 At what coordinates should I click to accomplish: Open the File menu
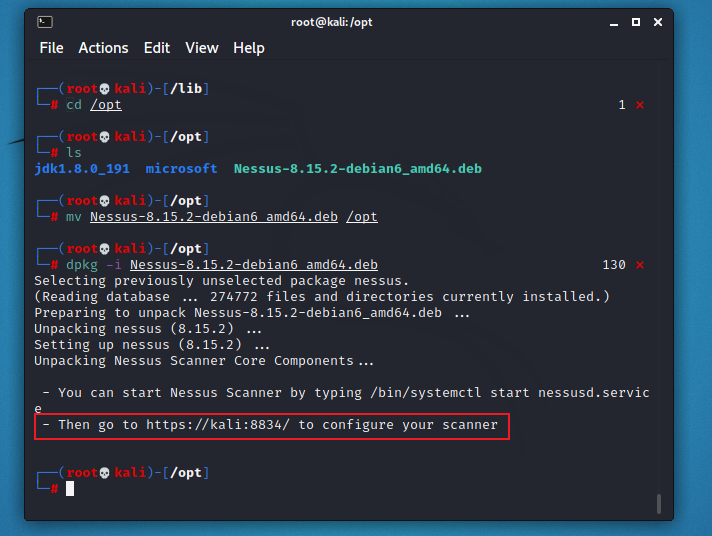tap(51, 48)
